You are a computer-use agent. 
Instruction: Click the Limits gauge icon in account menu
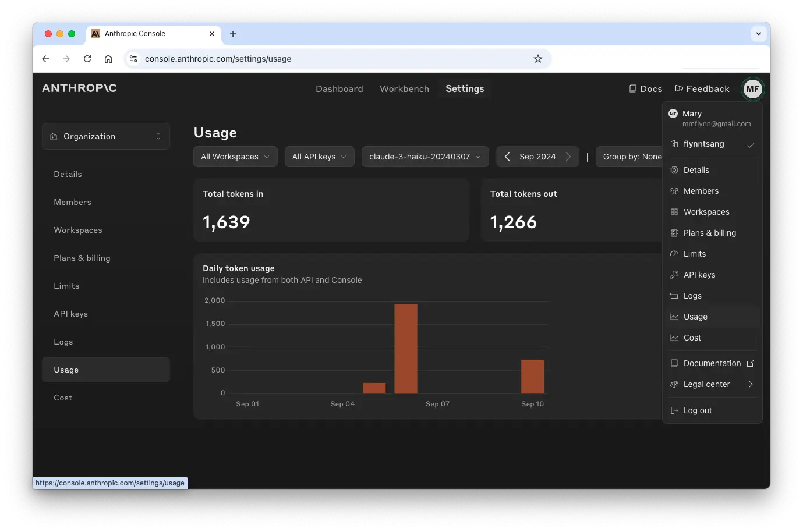674,254
